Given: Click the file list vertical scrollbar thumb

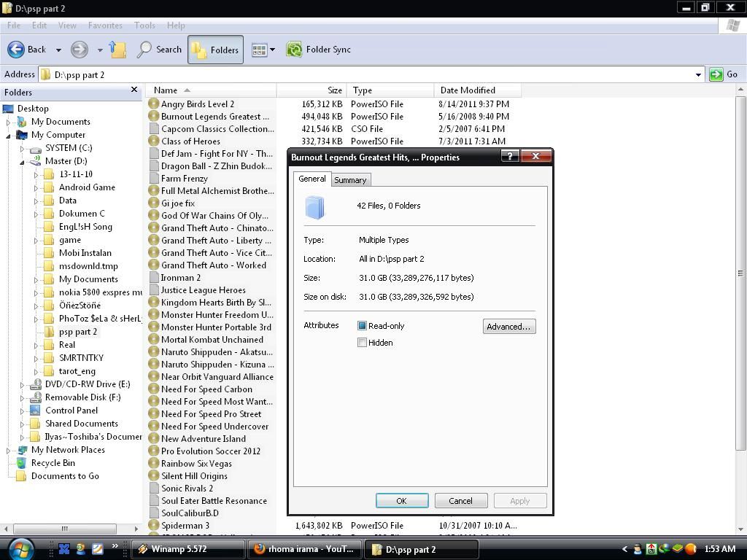Looking at the screenshot, I should click(x=740, y=273).
